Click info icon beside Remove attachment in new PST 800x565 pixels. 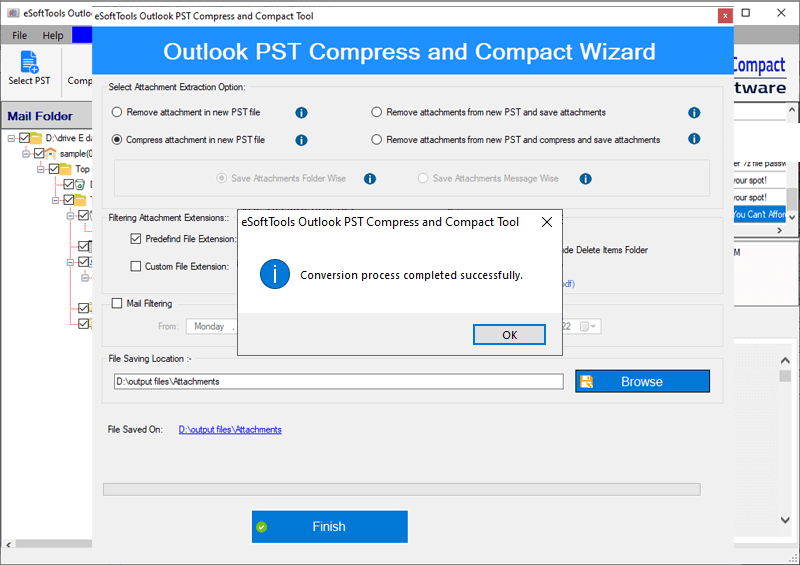[x=301, y=113]
